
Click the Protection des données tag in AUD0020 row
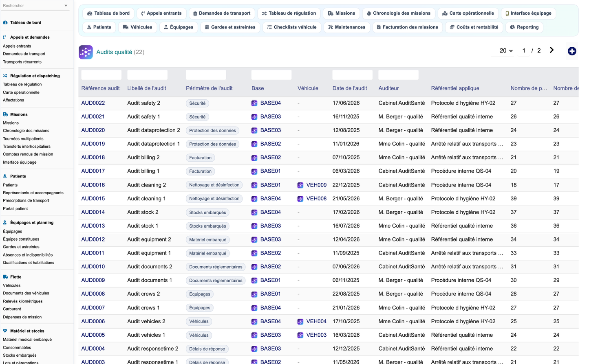coord(212,131)
